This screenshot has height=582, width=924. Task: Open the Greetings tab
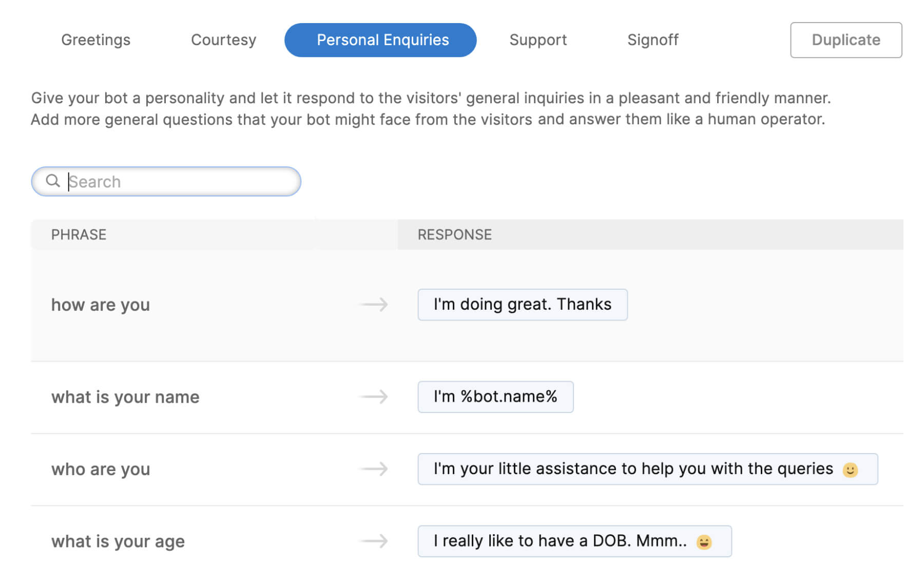(x=95, y=40)
